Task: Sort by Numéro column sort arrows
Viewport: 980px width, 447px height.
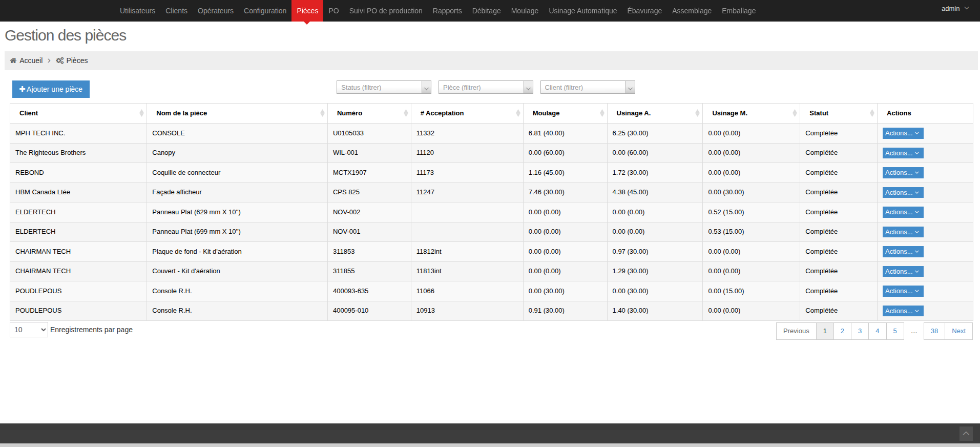Action: (406, 113)
